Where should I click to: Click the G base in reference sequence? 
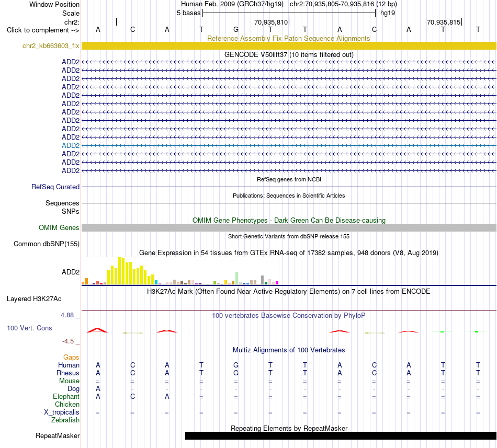[236, 29]
